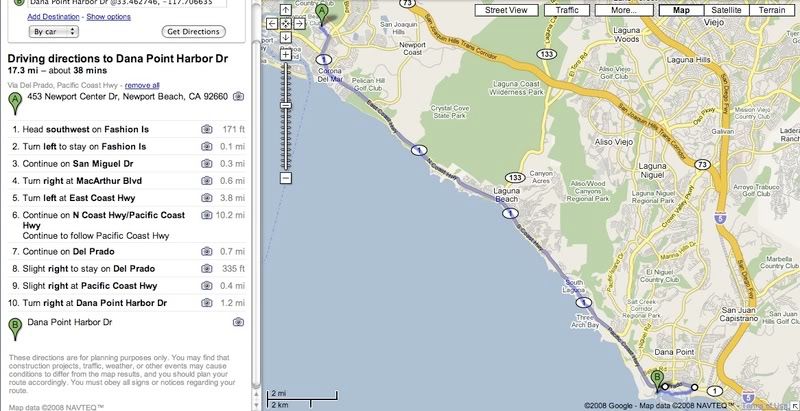800x411 pixels.
Task: Click Laguna Beach label on the map
Action: (507, 195)
